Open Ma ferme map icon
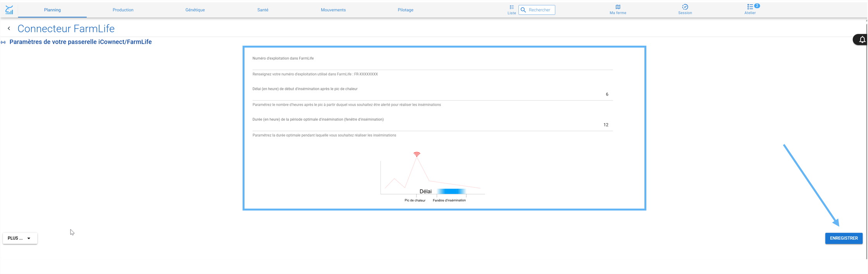 (618, 10)
